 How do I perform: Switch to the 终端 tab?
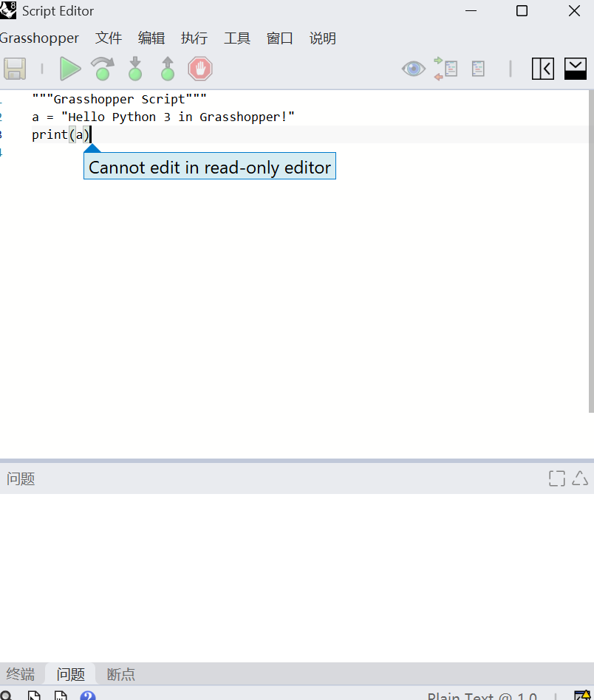[21, 674]
